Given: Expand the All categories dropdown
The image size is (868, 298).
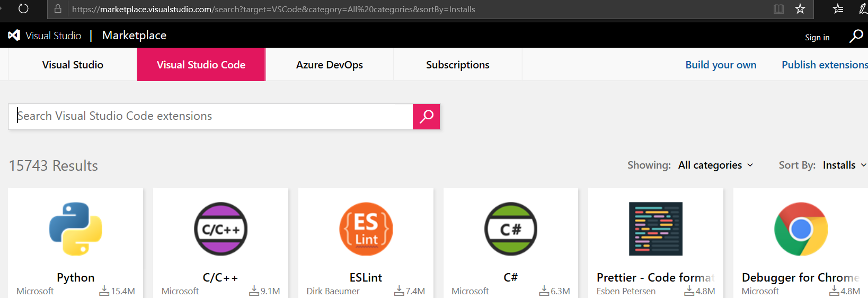Looking at the screenshot, I should click(715, 165).
